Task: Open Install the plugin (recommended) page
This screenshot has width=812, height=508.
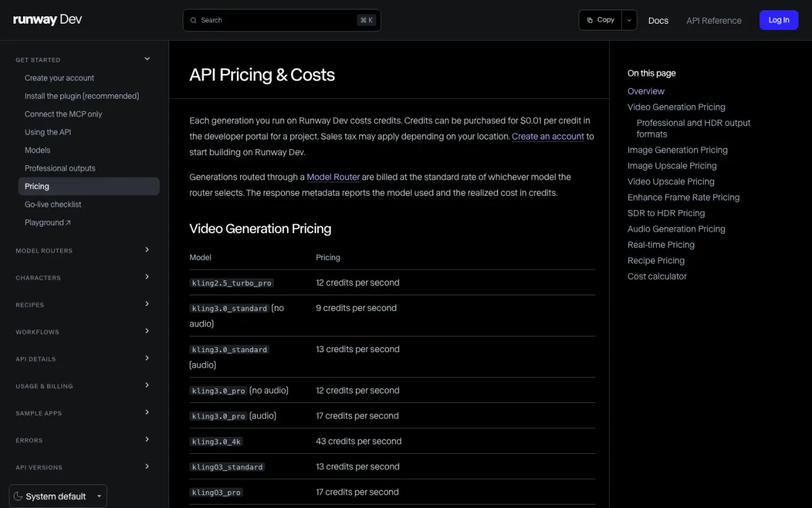Action: click(82, 96)
